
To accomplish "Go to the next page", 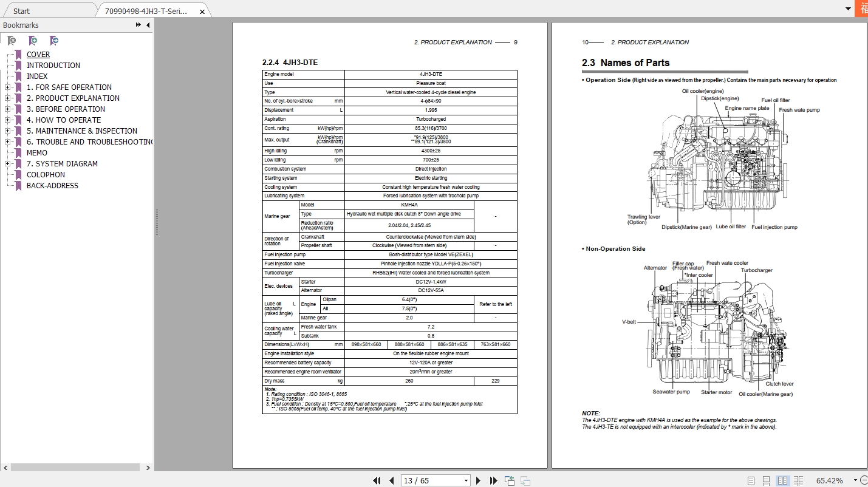I will [478, 480].
